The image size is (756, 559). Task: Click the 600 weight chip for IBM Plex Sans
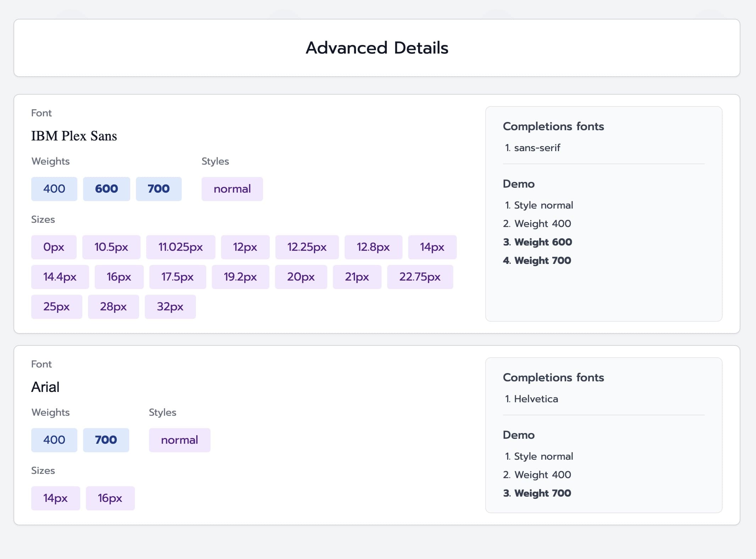pos(106,189)
